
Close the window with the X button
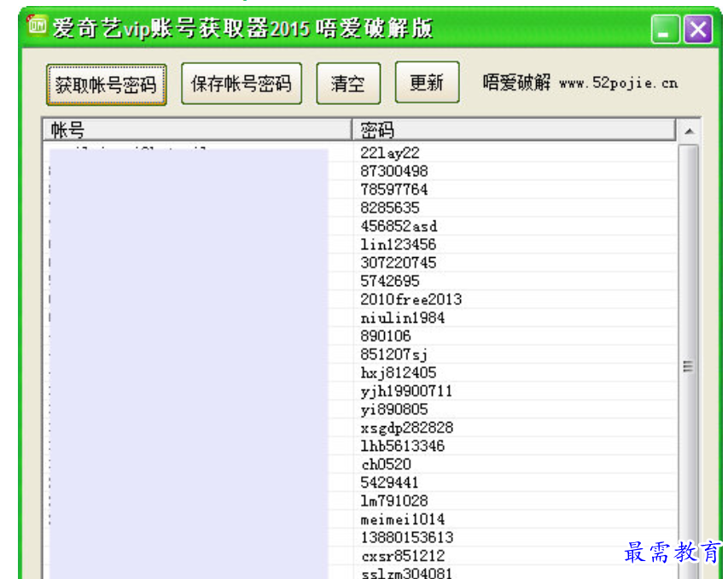click(698, 29)
